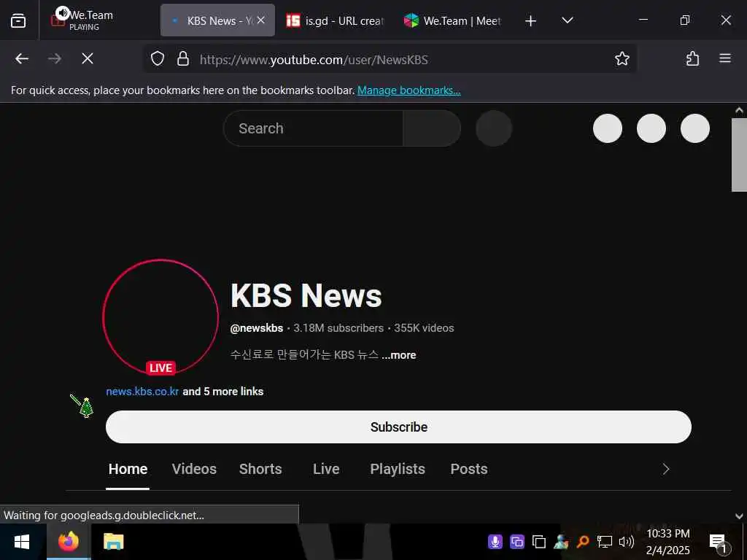Expand the list all tabs dropdown
The image size is (747, 560).
point(567,20)
